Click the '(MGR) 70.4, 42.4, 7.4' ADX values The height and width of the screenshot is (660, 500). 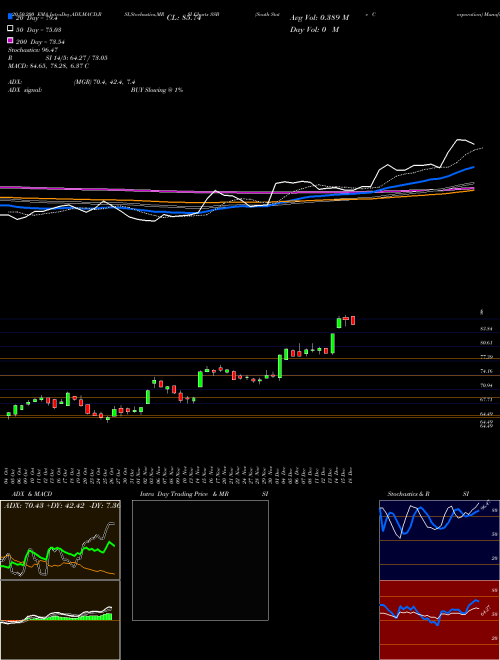point(104,82)
